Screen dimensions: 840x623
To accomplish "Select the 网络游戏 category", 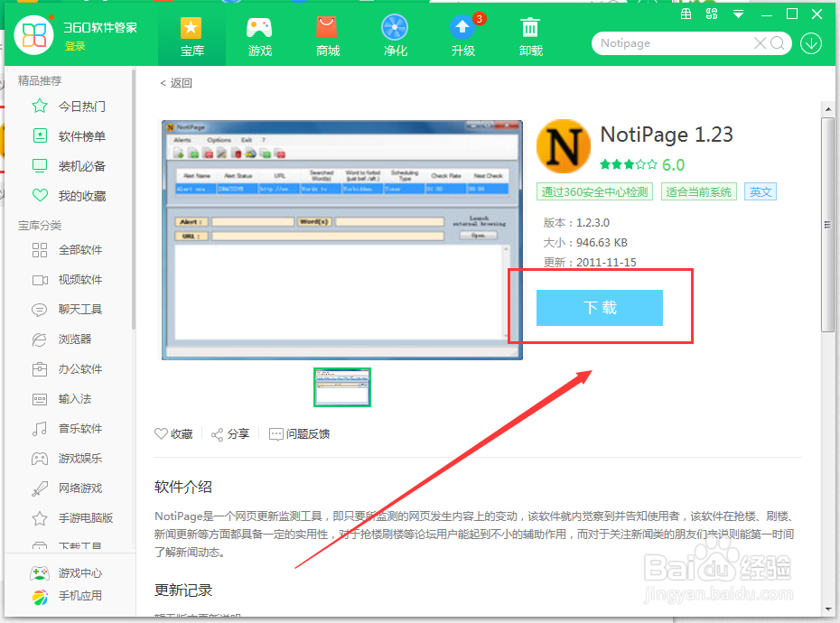I will coord(69,488).
